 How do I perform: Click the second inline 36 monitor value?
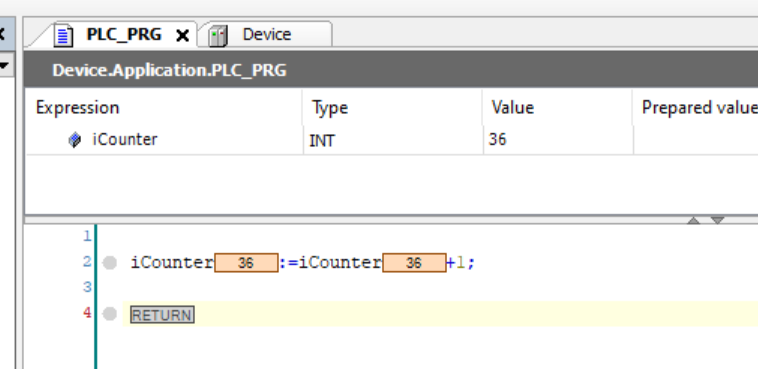coord(414,263)
